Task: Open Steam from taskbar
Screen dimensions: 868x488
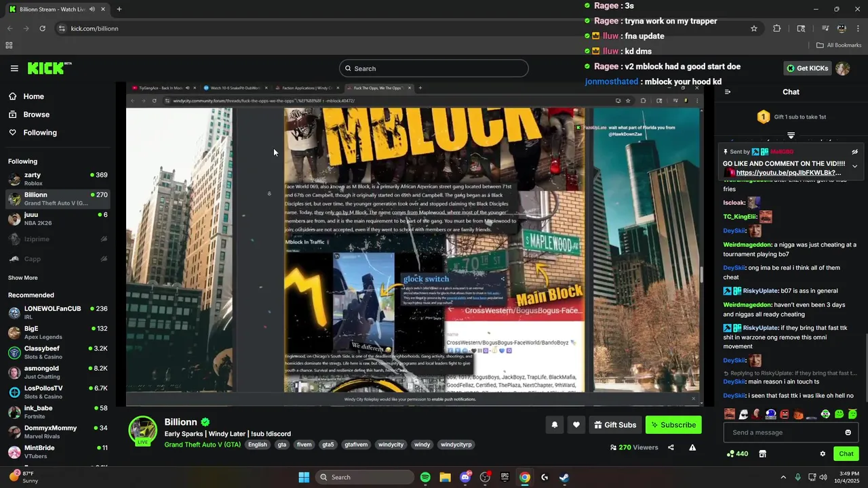Action: [x=564, y=477]
